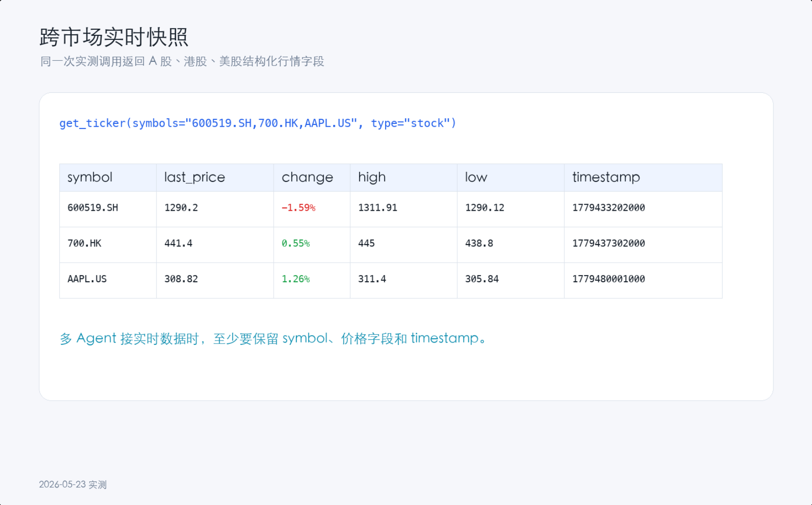Click last price value 1290.2
The width and height of the screenshot is (812, 505).
tap(181, 208)
